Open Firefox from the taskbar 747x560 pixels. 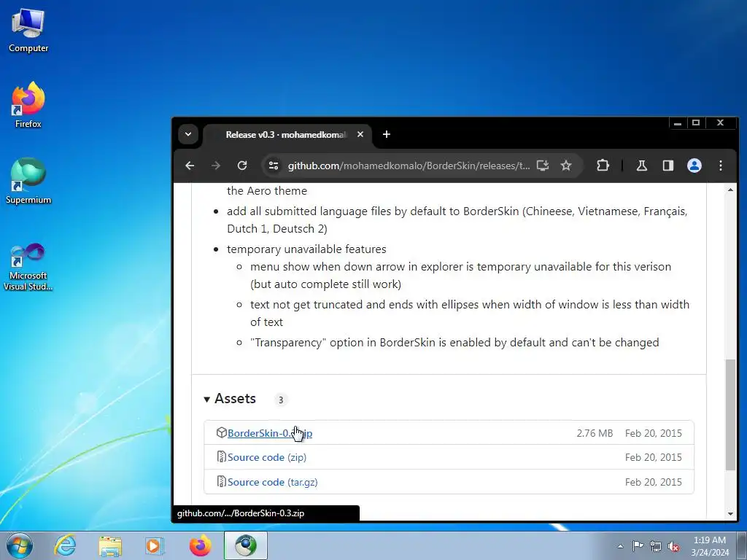pos(200,545)
